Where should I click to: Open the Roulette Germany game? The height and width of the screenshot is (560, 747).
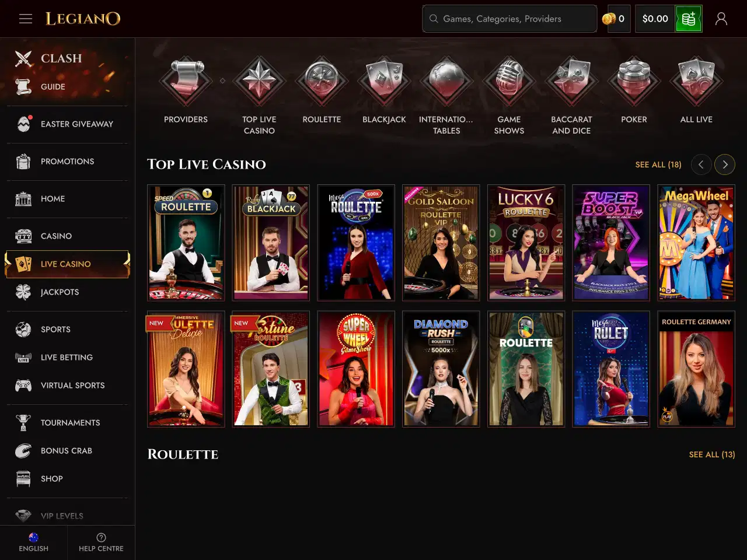point(696,369)
